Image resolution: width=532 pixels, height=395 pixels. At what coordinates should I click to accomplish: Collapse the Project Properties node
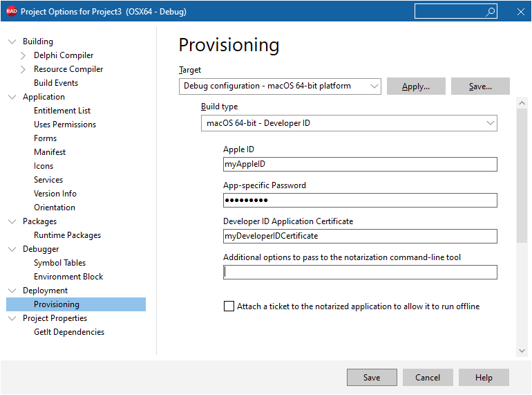click(x=12, y=318)
